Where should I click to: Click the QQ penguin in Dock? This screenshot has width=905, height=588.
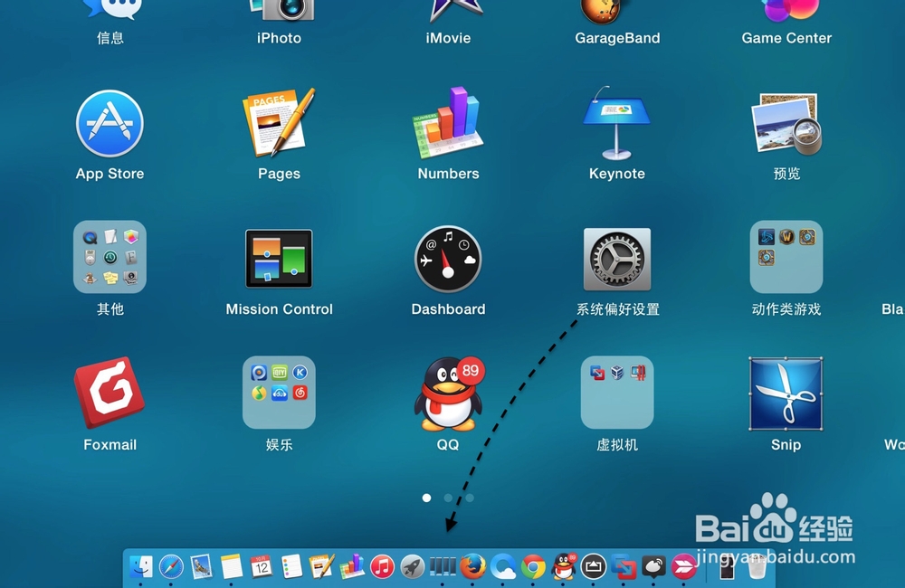tap(564, 566)
